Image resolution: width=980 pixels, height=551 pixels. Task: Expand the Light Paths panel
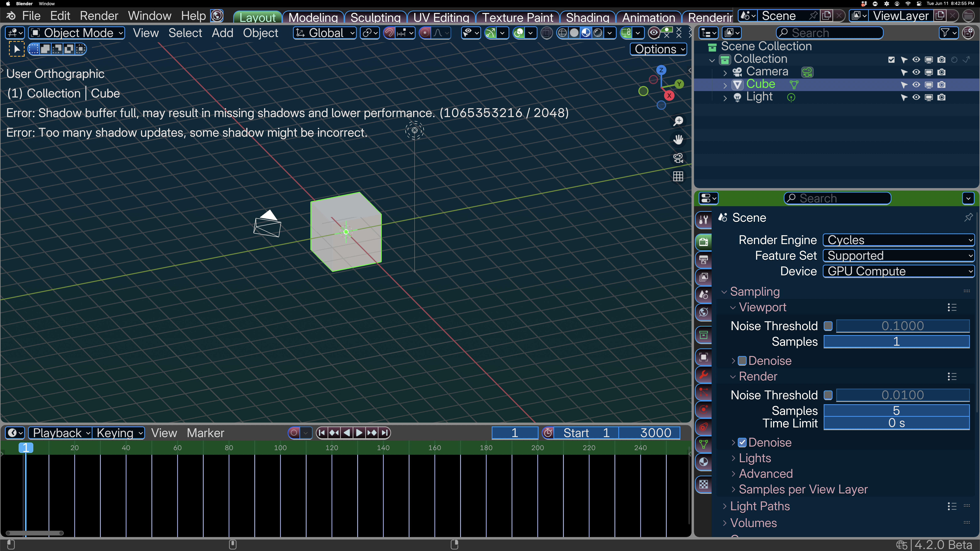(760, 506)
